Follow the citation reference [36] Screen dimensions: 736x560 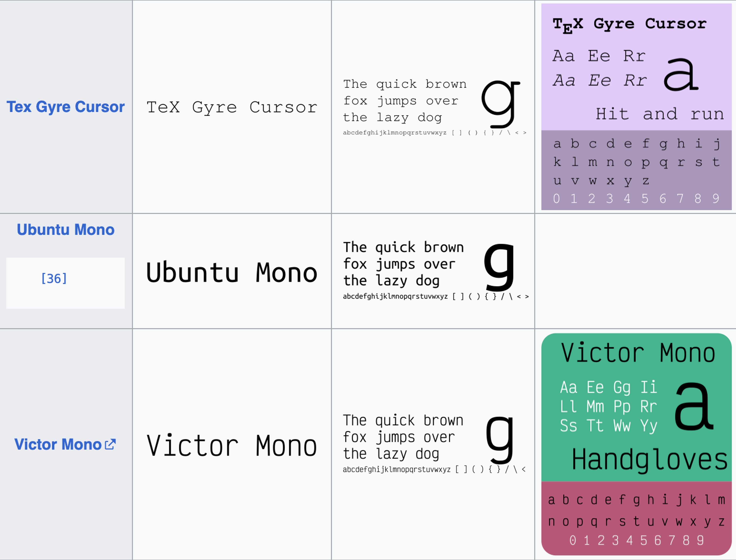point(54,278)
